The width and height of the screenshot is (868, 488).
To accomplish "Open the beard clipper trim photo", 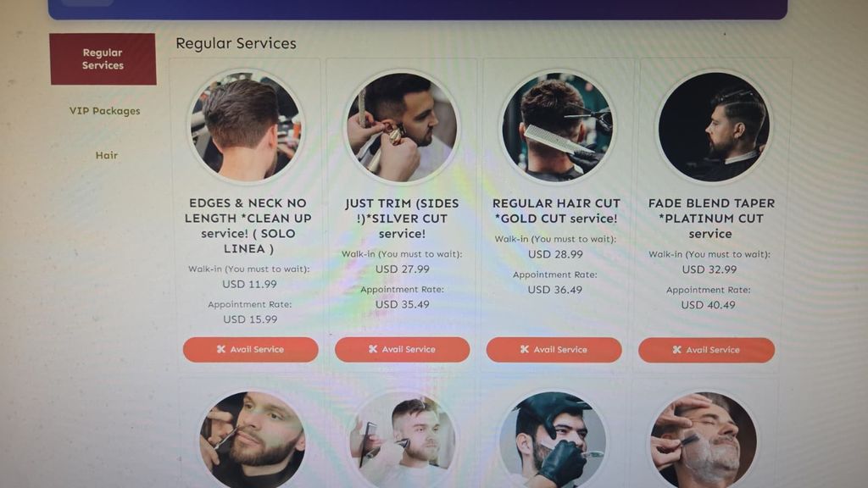I will (403, 440).
